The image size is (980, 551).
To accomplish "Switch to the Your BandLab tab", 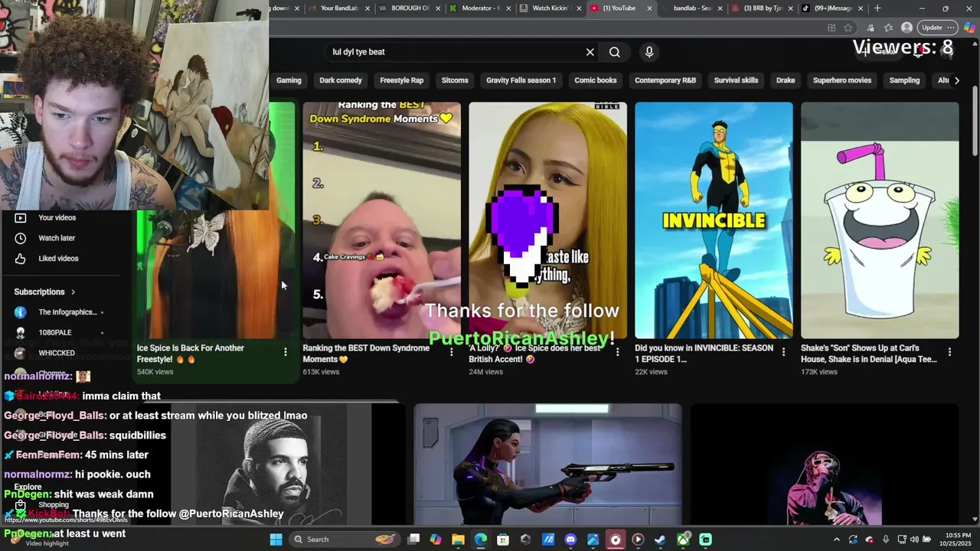I will [x=338, y=8].
